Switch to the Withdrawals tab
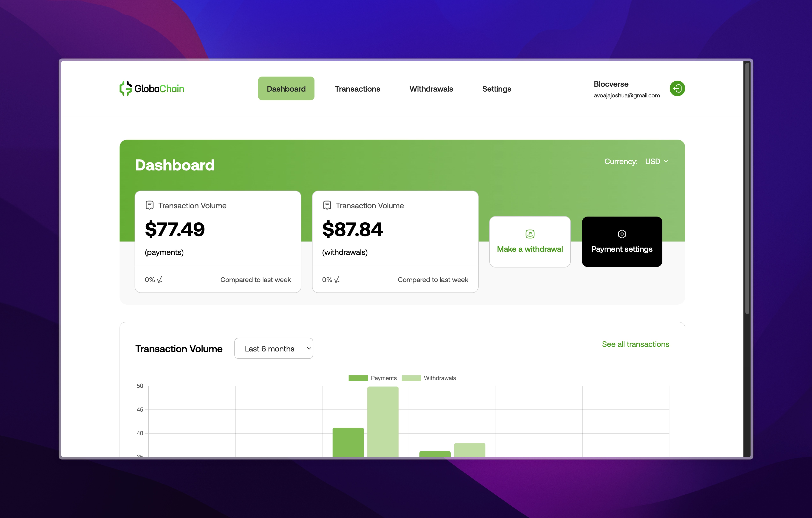The height and width of the screenshot is (518, 812). 431,89
